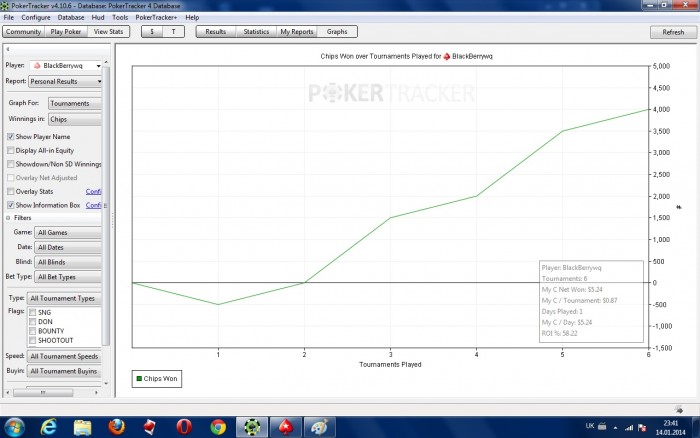This screenshot has height=438, width=700.
Task: Select the Graphs tab
Action: (x=337, y=32)
